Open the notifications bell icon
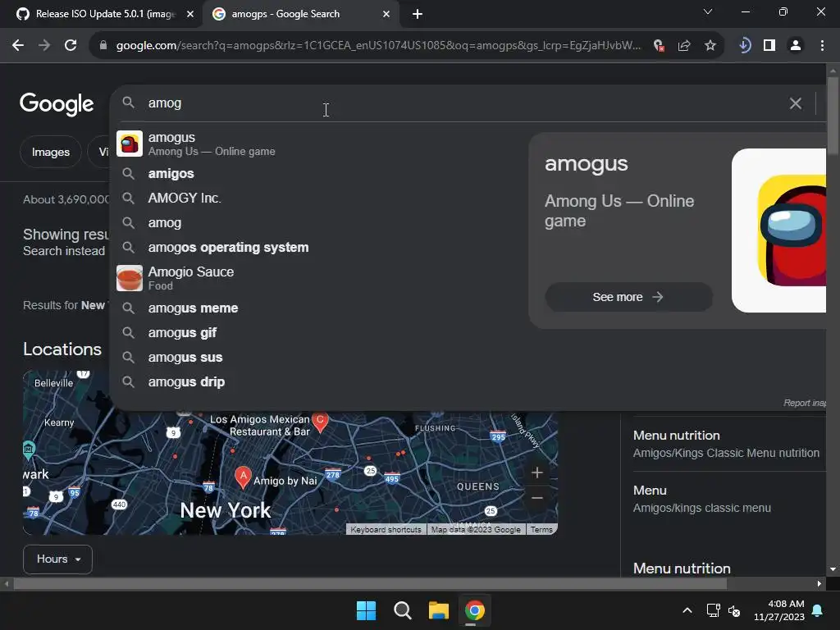The image size is (840, 630). 818,610
